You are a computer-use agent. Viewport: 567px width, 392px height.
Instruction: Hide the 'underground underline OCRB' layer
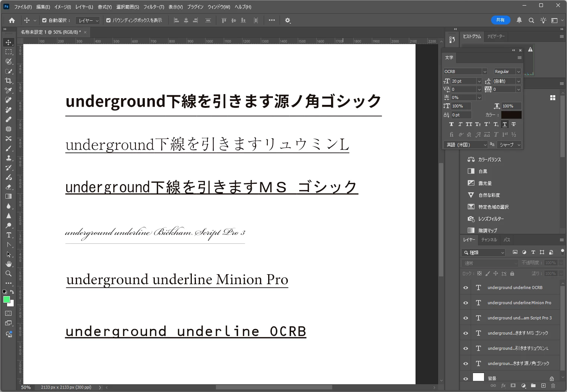pyautogui.click(x=466, y=288)
